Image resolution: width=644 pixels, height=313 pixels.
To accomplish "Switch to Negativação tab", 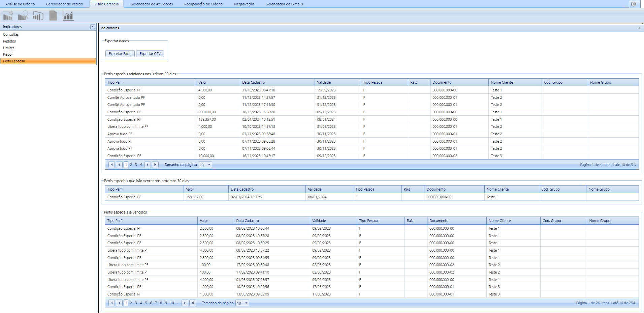I will coord(244,4).
